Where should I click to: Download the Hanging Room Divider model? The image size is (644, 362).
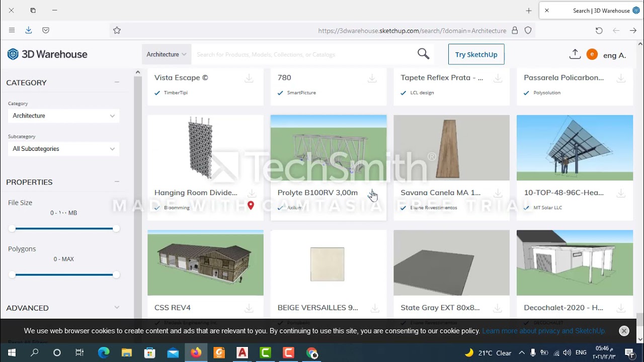click(252, 193)
